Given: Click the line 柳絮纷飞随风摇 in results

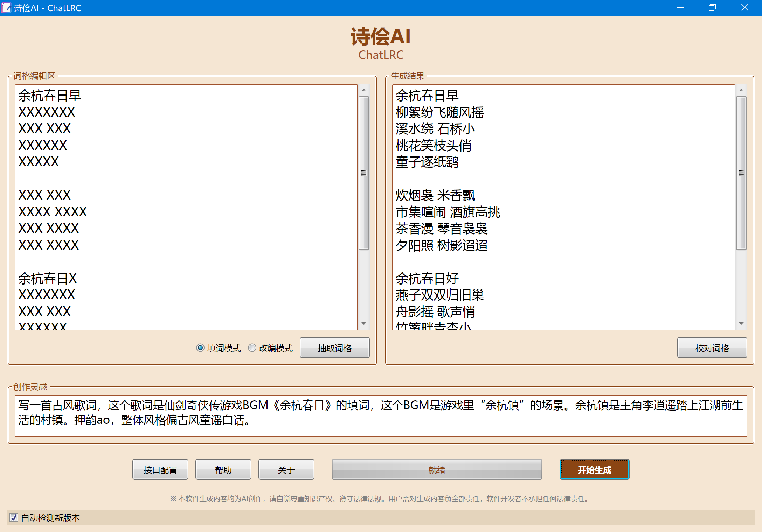Looking at the screenshot, I should coord(440,112).
